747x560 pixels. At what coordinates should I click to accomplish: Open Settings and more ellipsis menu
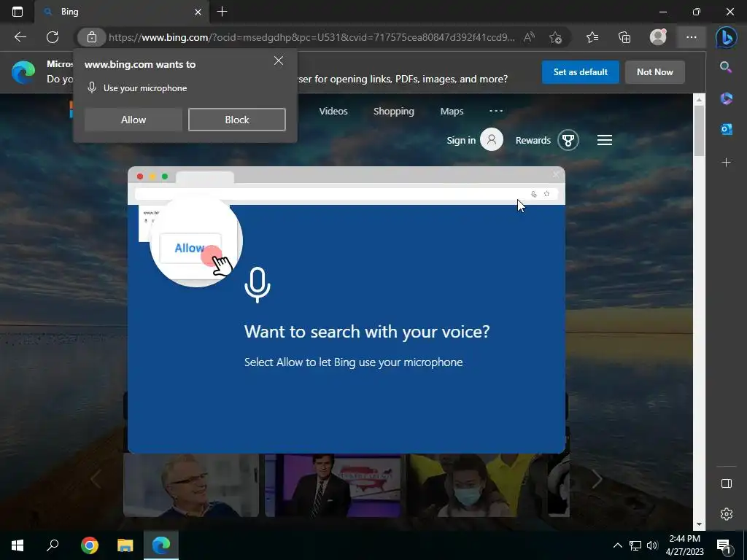coord(692,37)
